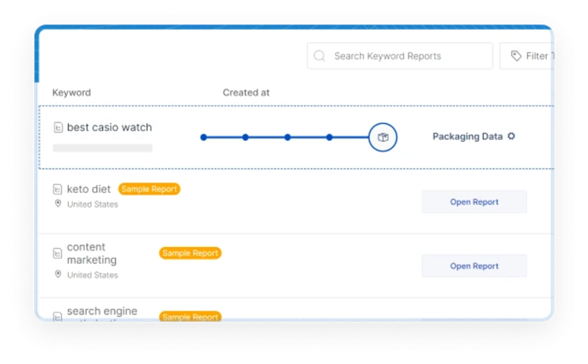Click the magnifier icon in the search box
The image size is (588, 364).
[x=320, y=56]
